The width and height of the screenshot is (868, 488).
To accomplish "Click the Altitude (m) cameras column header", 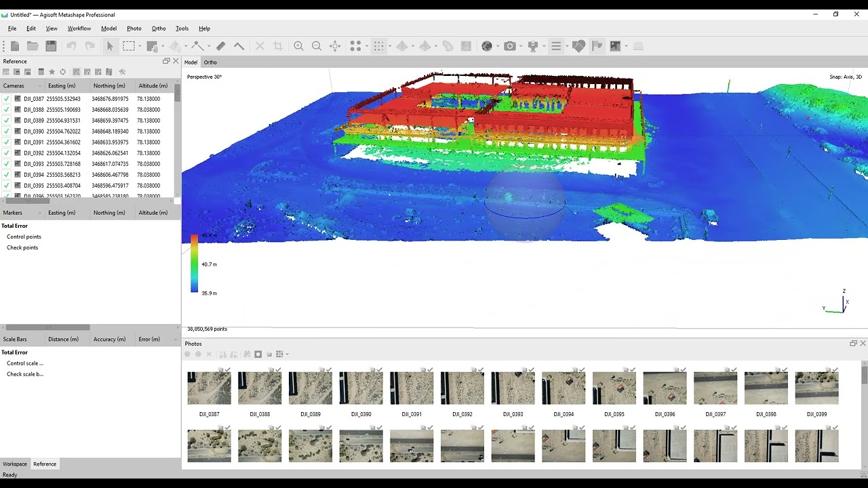I will point(153,86).
